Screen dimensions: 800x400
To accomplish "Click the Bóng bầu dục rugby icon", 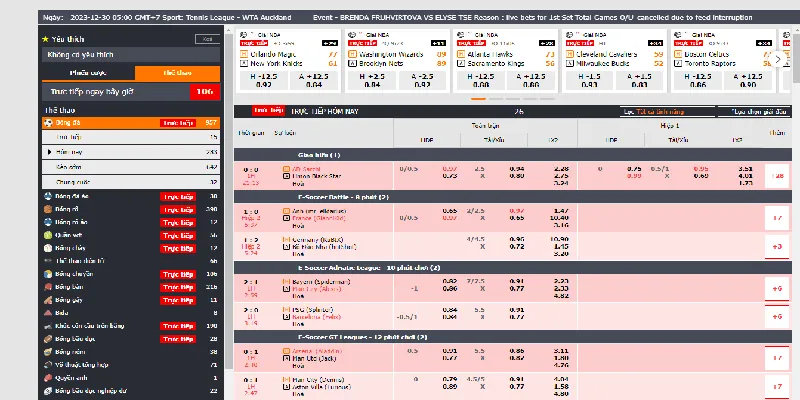I will pos(48,339).
